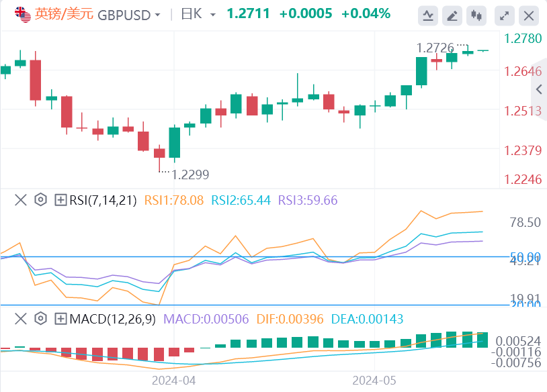Toggle MACD panel plus box

click(60, 318)
